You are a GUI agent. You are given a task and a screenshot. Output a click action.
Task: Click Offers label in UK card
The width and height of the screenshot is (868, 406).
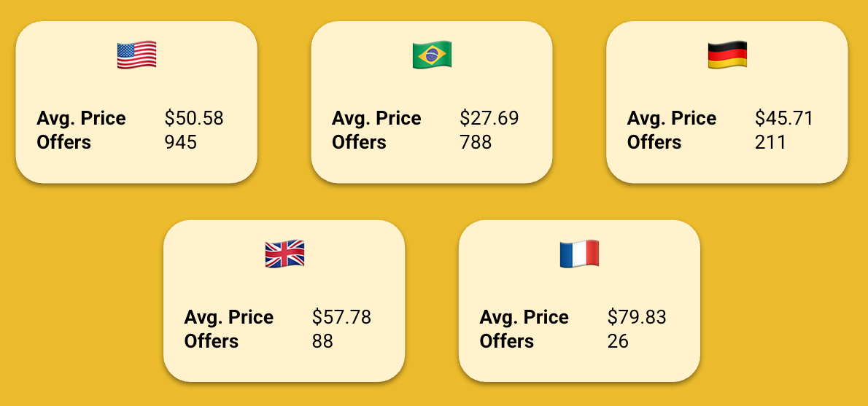(212, 341)
